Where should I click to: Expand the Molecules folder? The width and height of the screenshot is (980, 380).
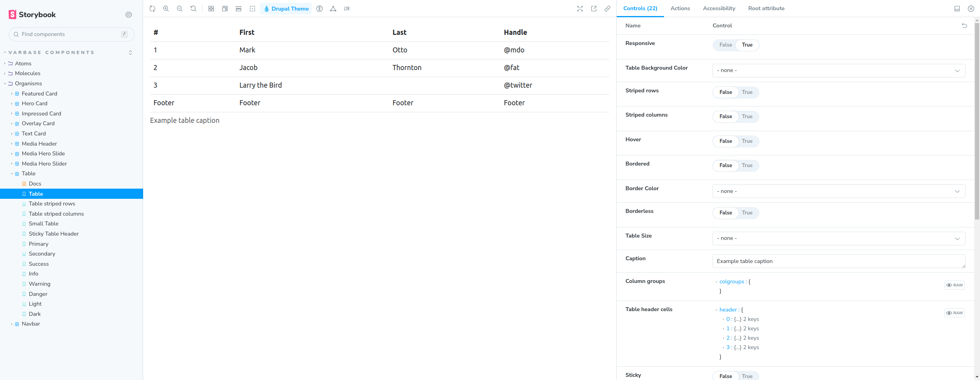pyautogui.click(x=27, y=73)
